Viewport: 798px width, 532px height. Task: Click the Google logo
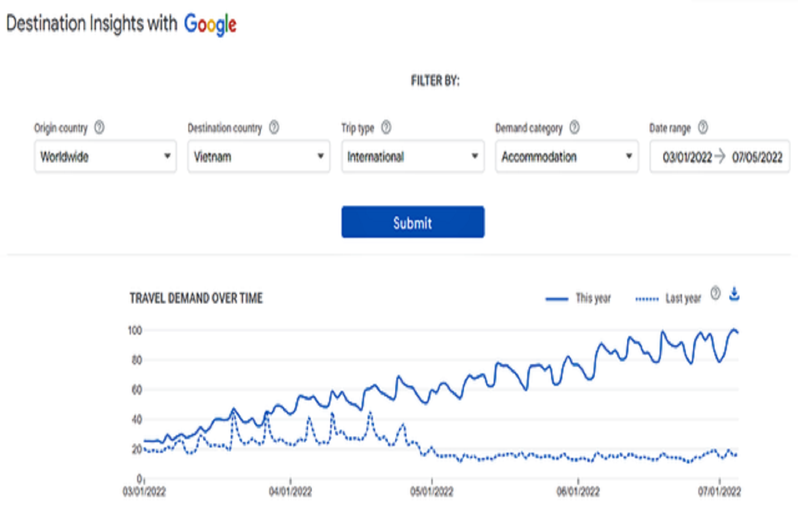[210, 24]
